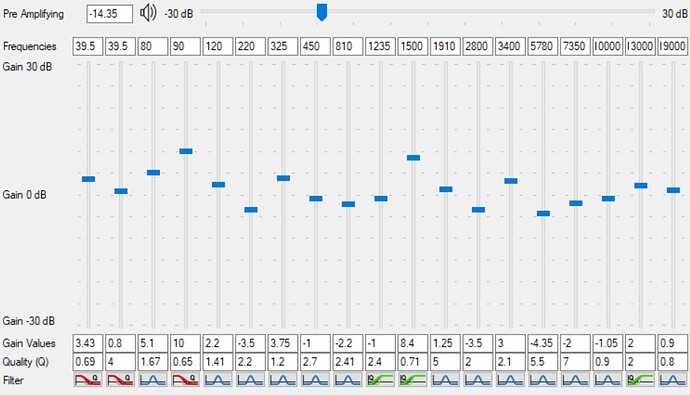Click the peak filter icon for 7350 Hz band
The width and height of the screenshot is (690, 395).
[576, 380]
